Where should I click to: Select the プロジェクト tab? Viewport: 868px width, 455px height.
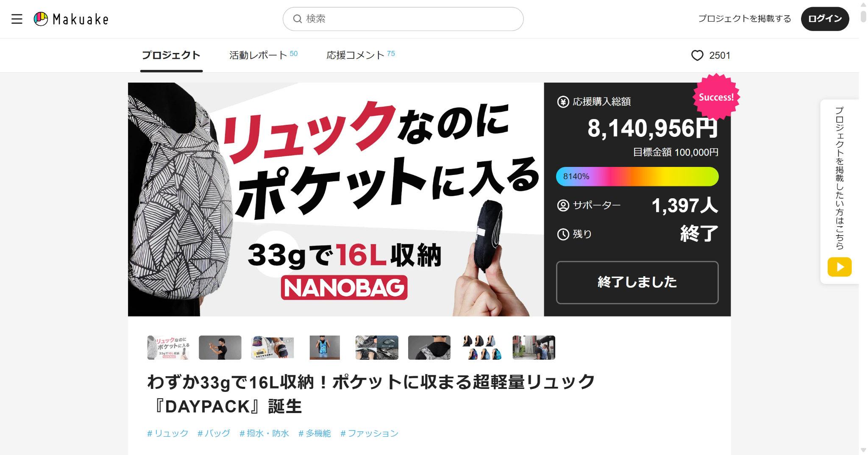(x=171, y=55)
